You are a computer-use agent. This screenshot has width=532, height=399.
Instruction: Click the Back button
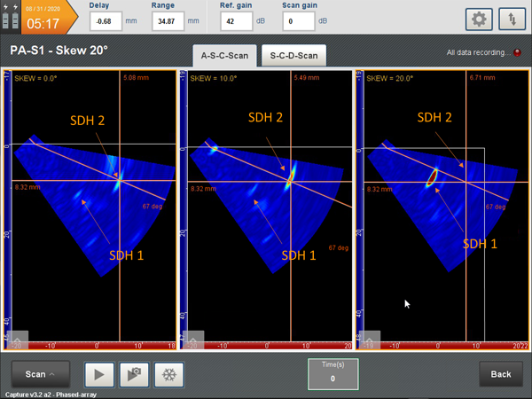[x=501, y=374]
